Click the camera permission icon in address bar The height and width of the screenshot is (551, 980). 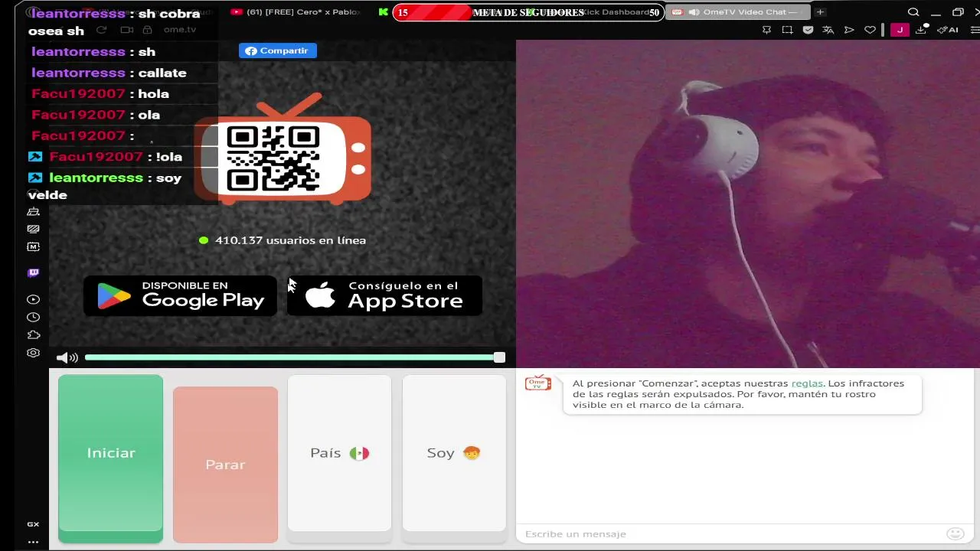[x=127, y=30]
